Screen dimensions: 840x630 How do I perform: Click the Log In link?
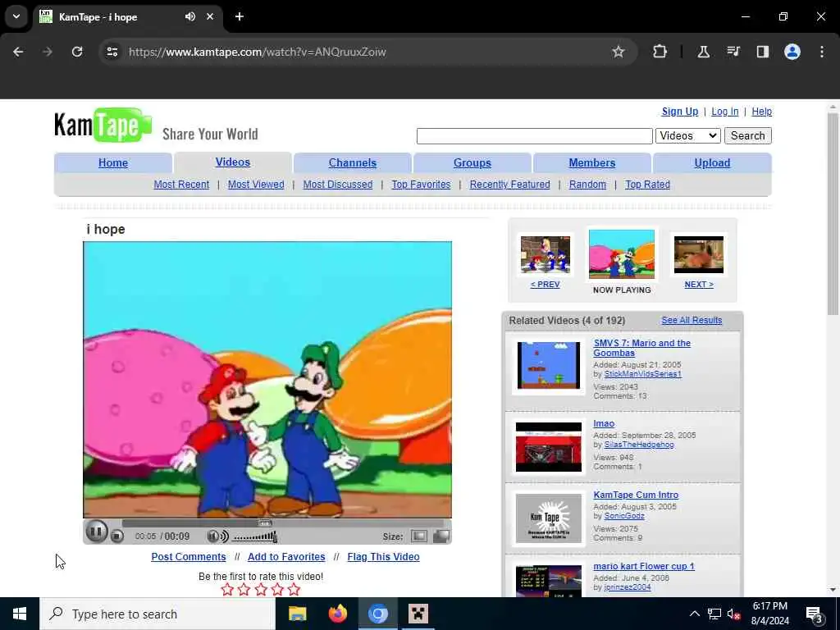click(x=725, y=112)
